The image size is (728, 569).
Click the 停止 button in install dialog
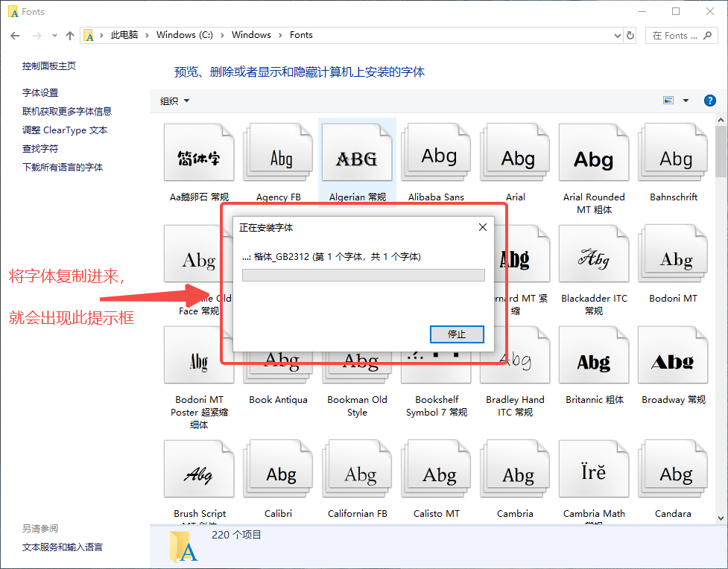point(457,334)
